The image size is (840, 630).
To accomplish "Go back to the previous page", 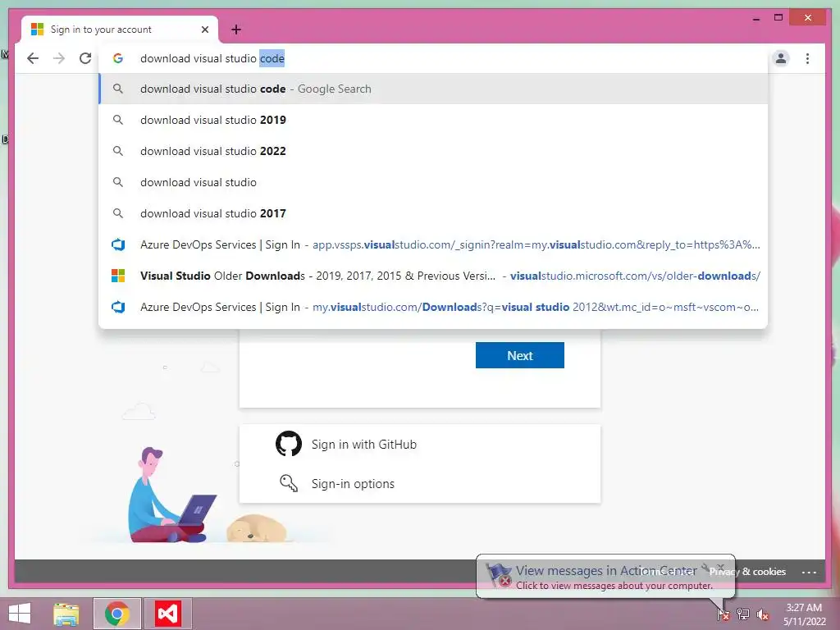I will click(33, 58).
